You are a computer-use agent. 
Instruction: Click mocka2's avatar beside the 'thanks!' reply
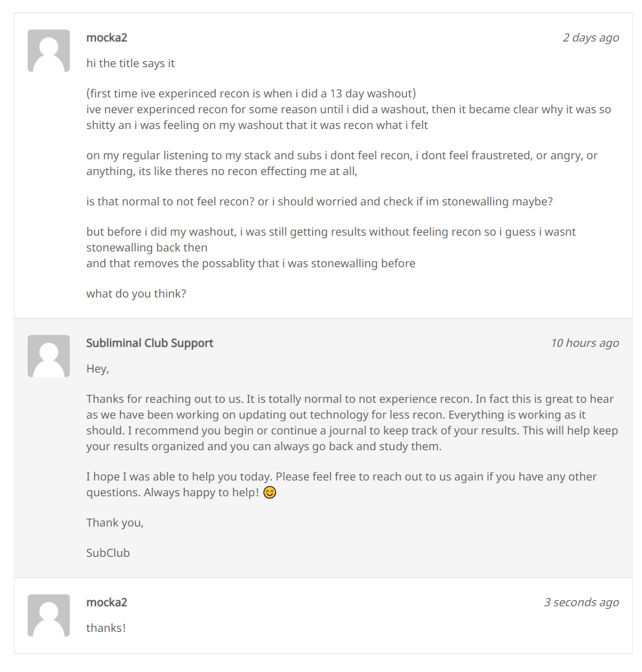click(49, 615)
